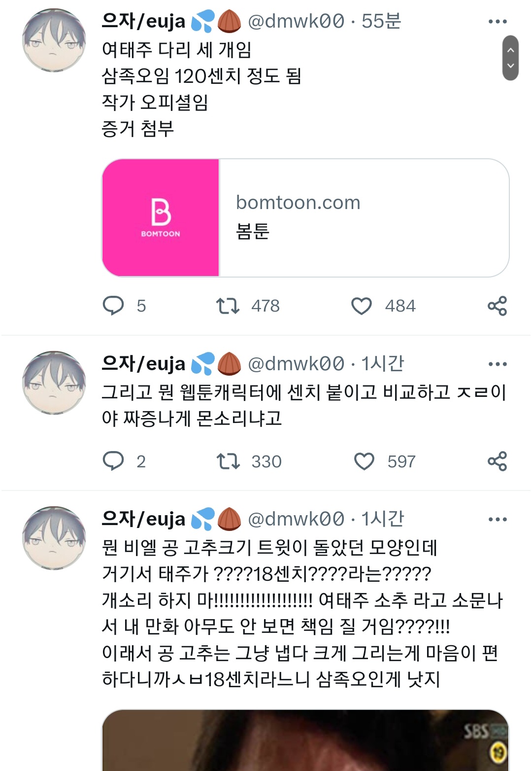Reply to the second tweet with 2 replies
Screen dimensions: 532x771
point(113,461)
